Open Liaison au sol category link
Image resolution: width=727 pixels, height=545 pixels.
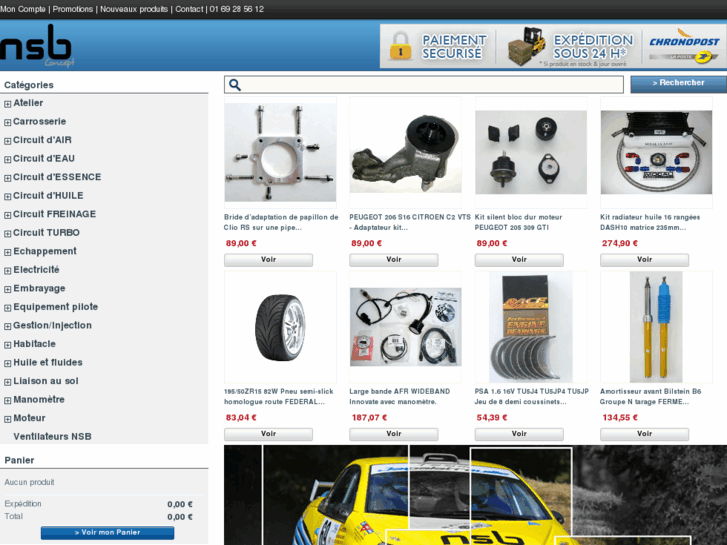click(x=45, y=381)
